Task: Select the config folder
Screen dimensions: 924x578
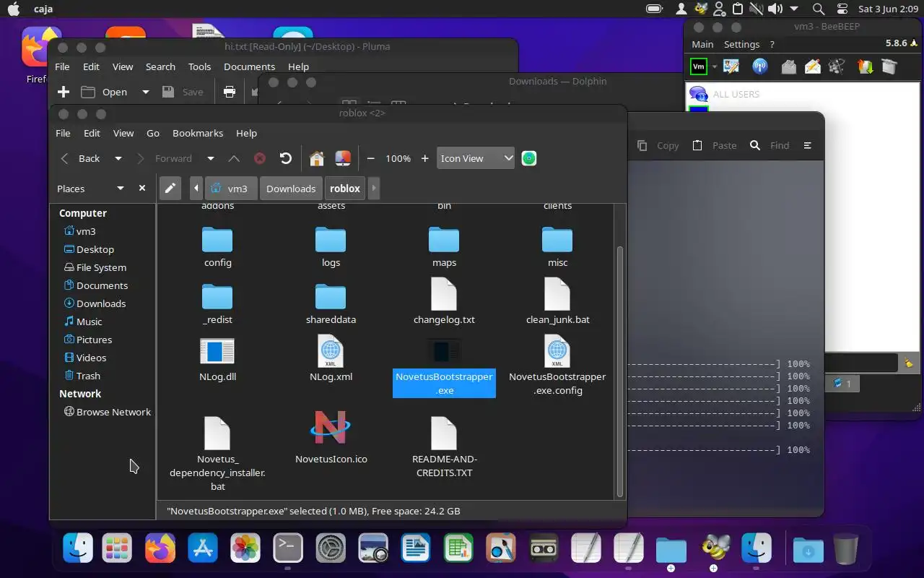Action: tap(217, 247)
